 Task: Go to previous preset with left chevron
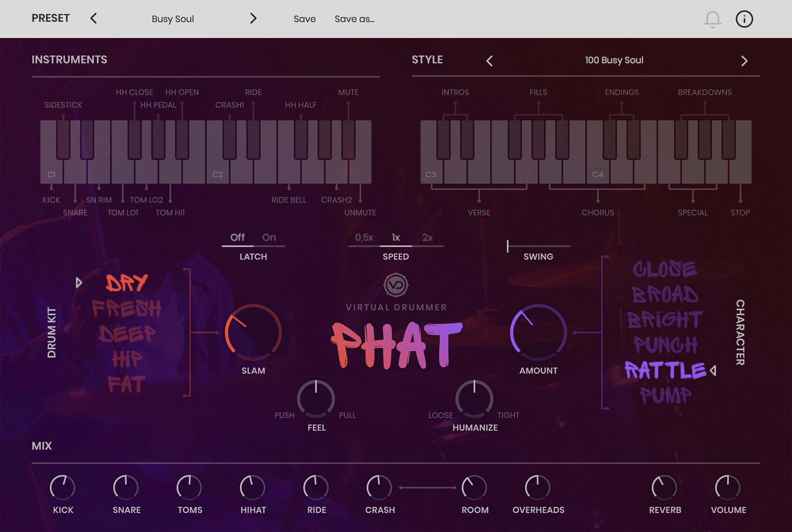(x=93, y=19)
